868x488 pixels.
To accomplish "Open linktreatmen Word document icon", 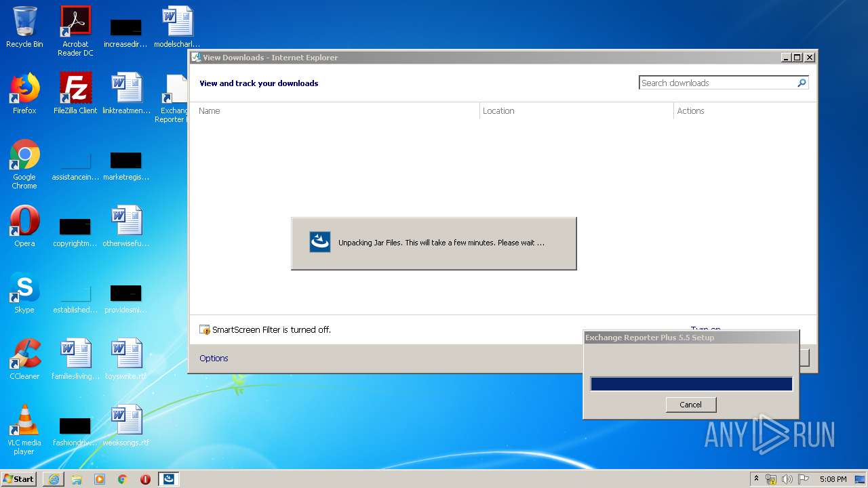I will tap(126, 94).
